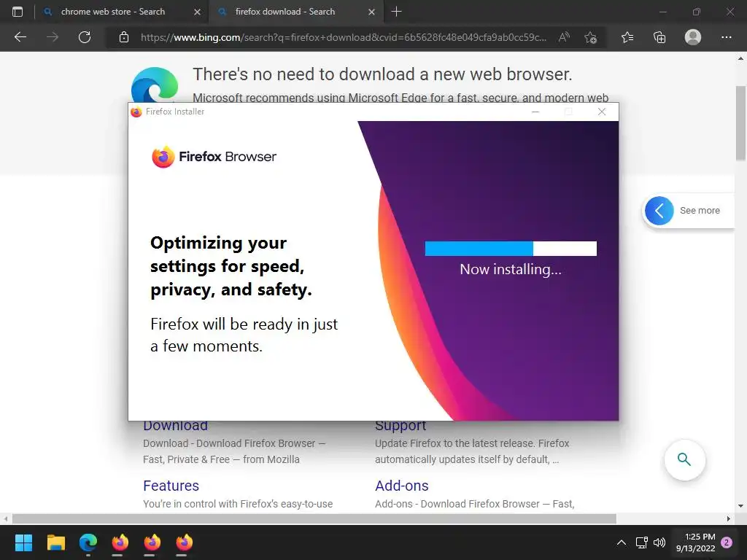This screenshot has height=560, width=747.
Task: Switch to chrome web store - Search tab
Action: click(x=113, y=12)
